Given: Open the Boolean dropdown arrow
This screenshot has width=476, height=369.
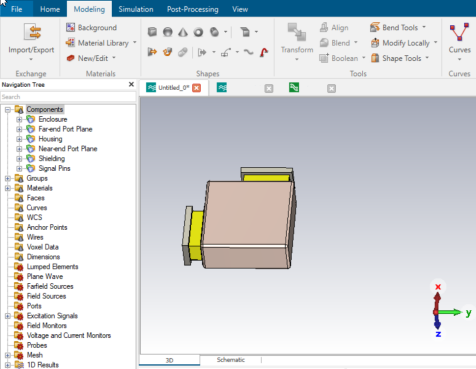Looking at the screenshot, I should (x=364, y=58).
